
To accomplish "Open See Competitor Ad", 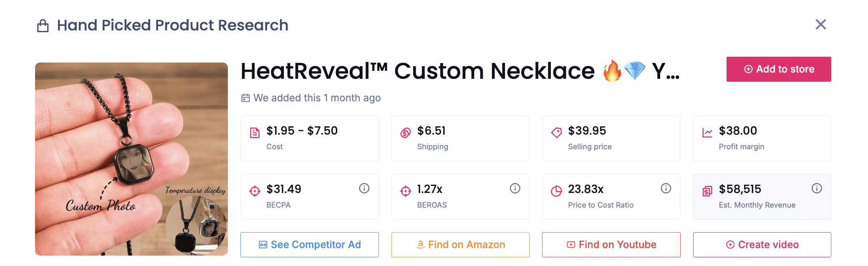I will click(x=309, y=245).
